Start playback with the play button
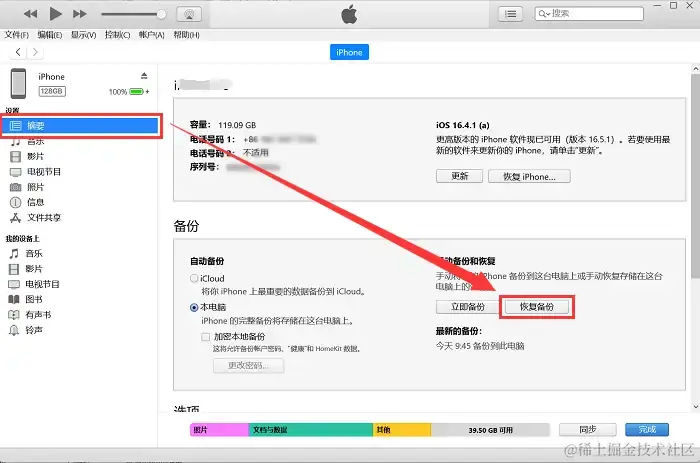This screenshot has width=700, height=463. pyautogui.click(x=55, y=14)
